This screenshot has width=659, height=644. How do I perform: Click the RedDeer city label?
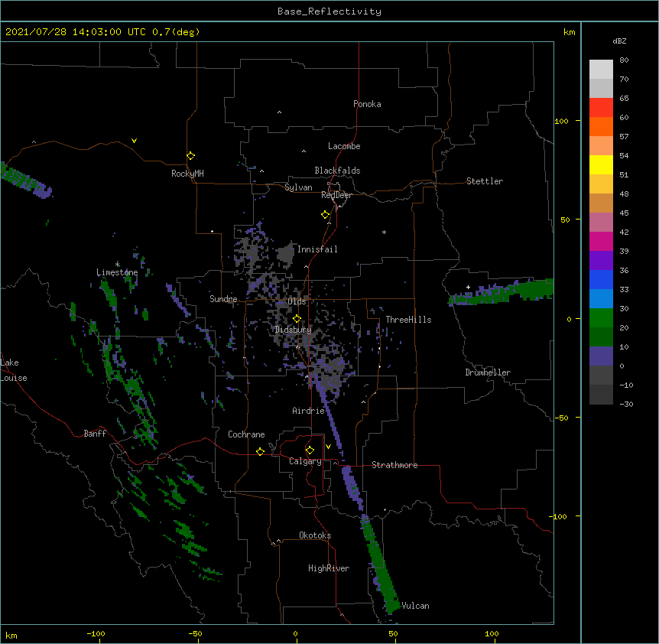(336, 195)
